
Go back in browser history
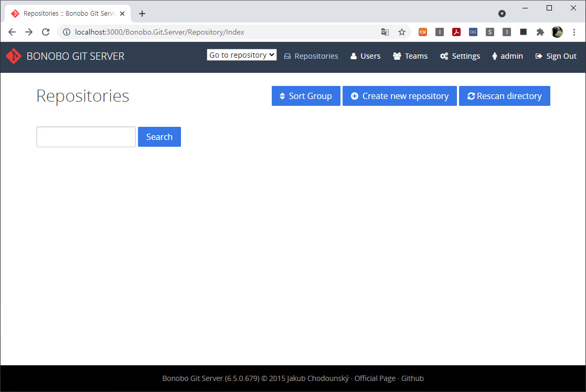(12, 32)
